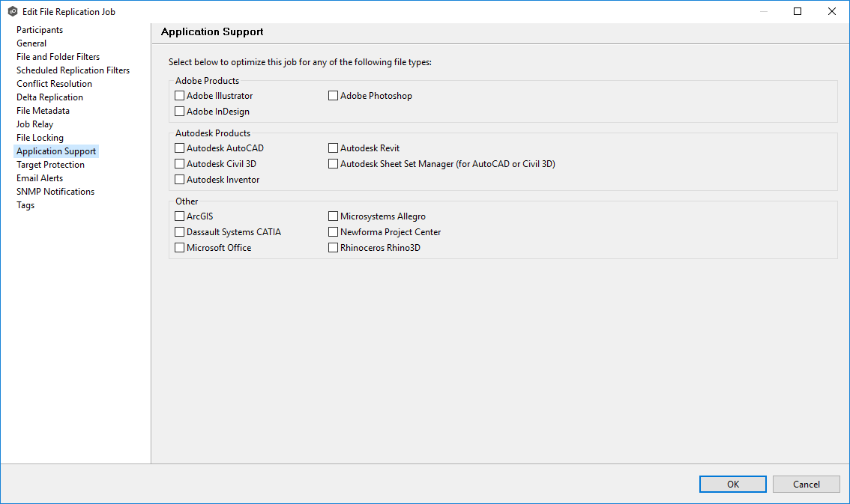Open the Email Alerts section

point(40,178)
